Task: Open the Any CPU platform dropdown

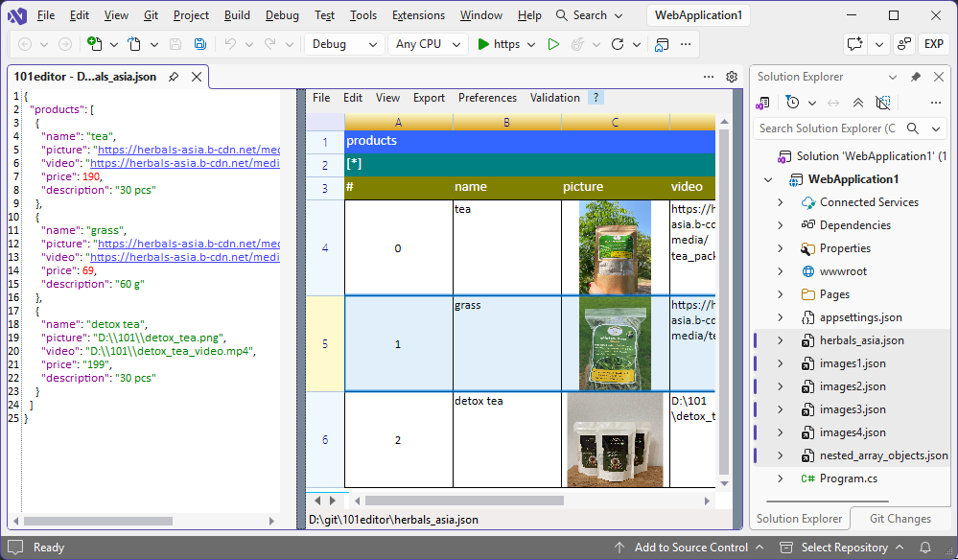Action: click(x=428, y=44)
